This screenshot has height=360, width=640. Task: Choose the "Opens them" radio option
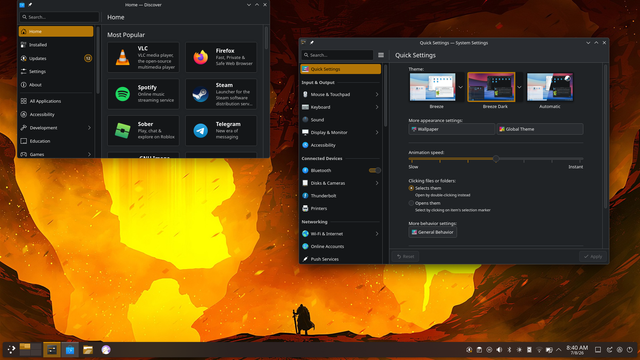coord(411,203)
